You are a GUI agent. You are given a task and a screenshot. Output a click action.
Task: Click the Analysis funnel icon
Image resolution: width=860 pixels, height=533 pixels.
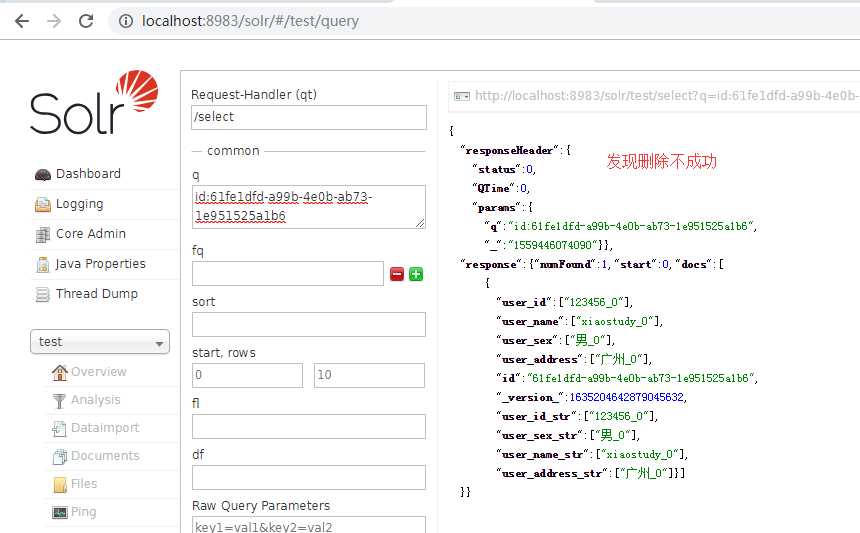click(x=59, y=401)
